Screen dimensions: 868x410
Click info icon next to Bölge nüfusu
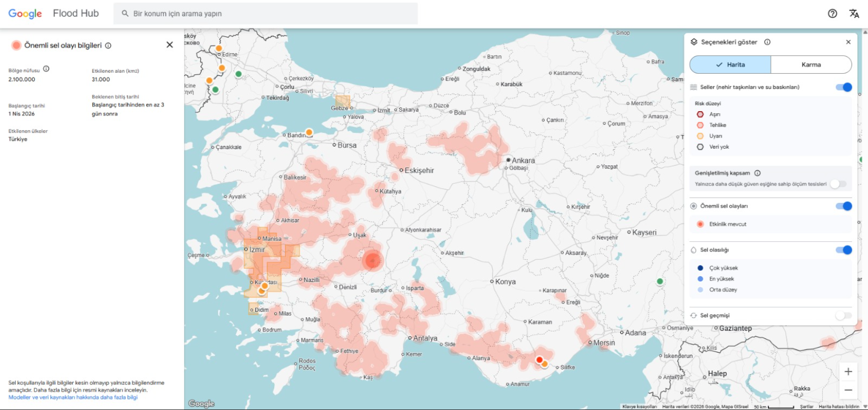point(46,69)
